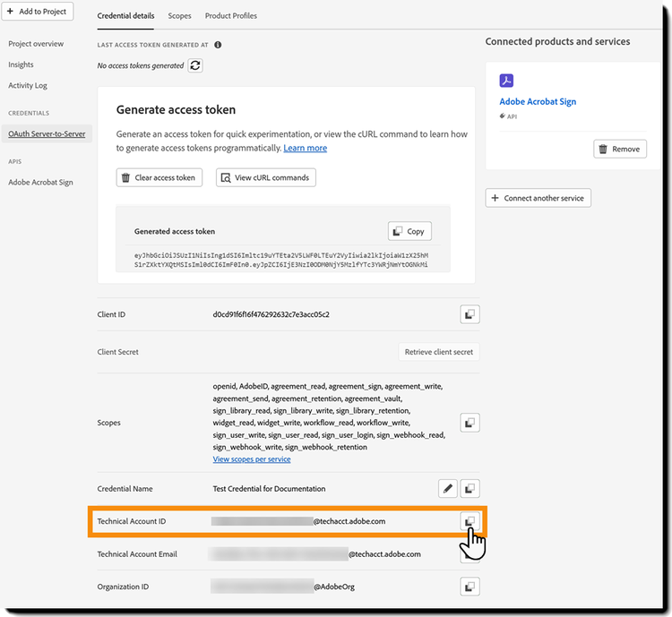Click Retrieve client secret
Image resolution: width=672 pixels, height=617 pixels.
point(438,352)
